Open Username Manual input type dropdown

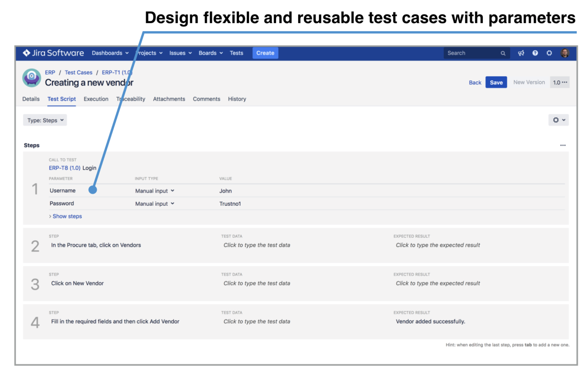[155, 191]
